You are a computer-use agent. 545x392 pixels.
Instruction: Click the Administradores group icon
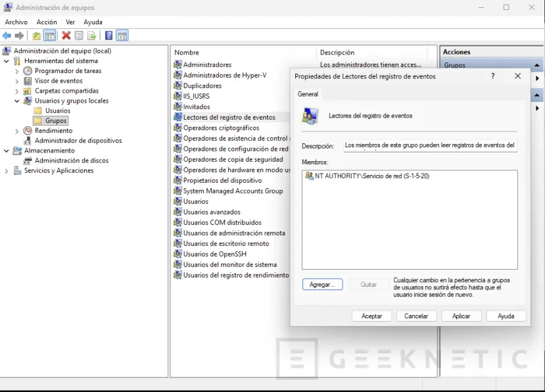click(178, 64)
